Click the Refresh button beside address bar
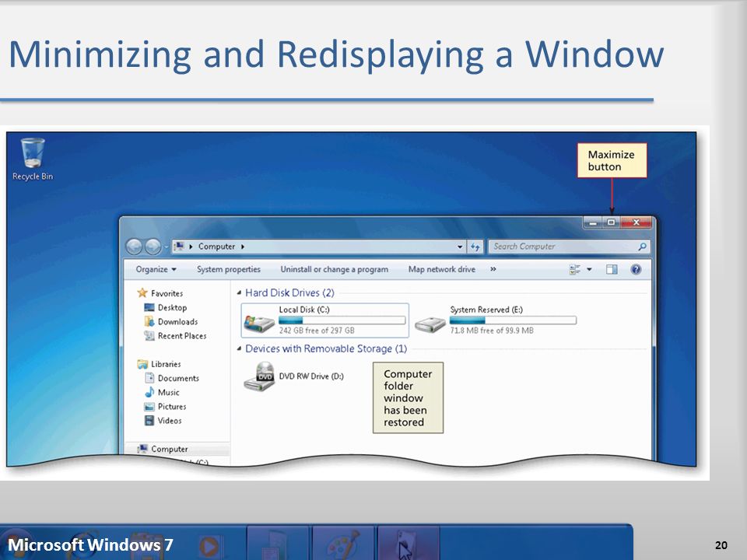Screen dimensions: 747x560 point(475,247)
